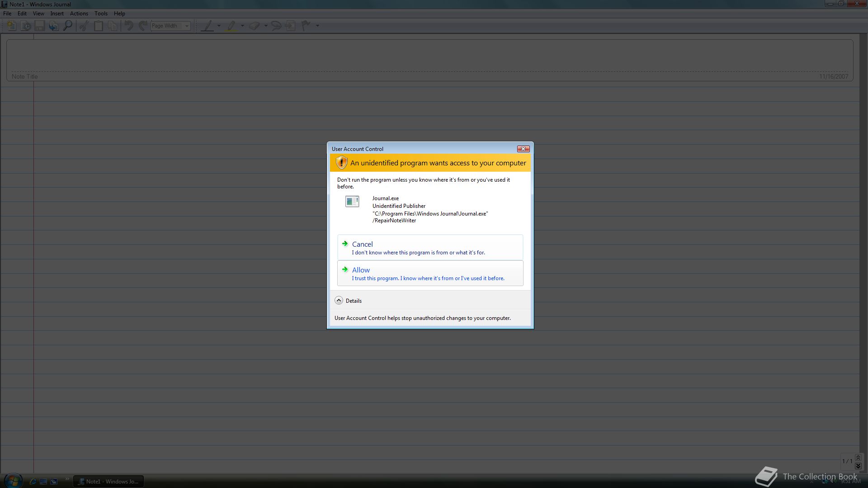Click the /RepairNoteWriter command text
This screenshot has height=488, width=868.
coord(394,221)
